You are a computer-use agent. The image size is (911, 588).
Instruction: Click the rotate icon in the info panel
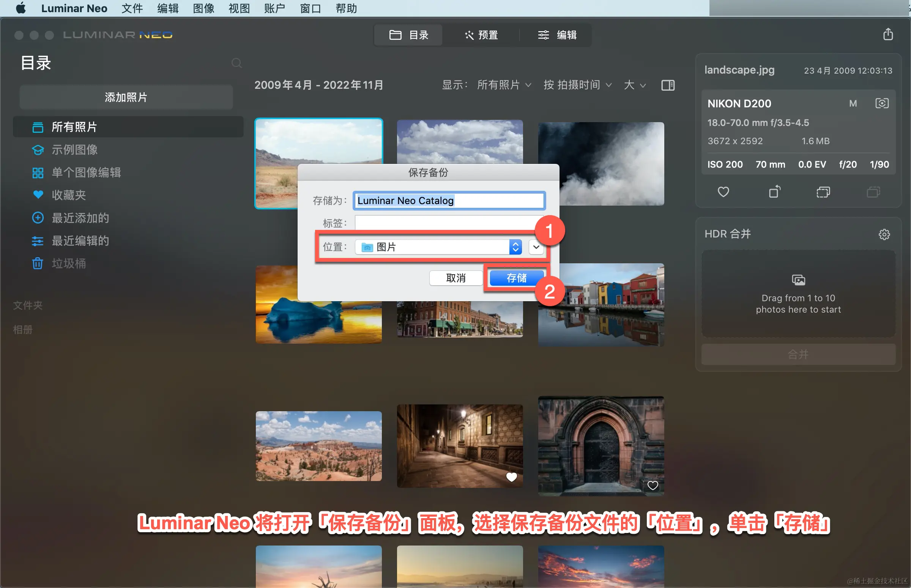774,192
